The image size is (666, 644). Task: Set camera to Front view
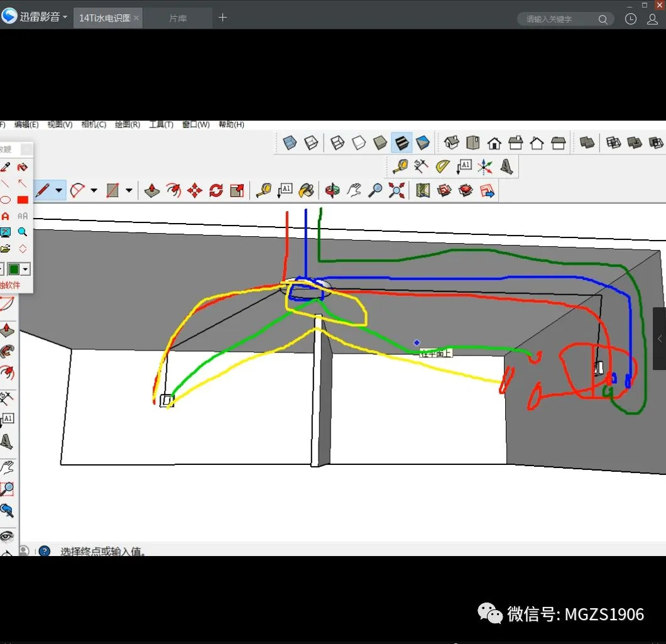(494, 143)
